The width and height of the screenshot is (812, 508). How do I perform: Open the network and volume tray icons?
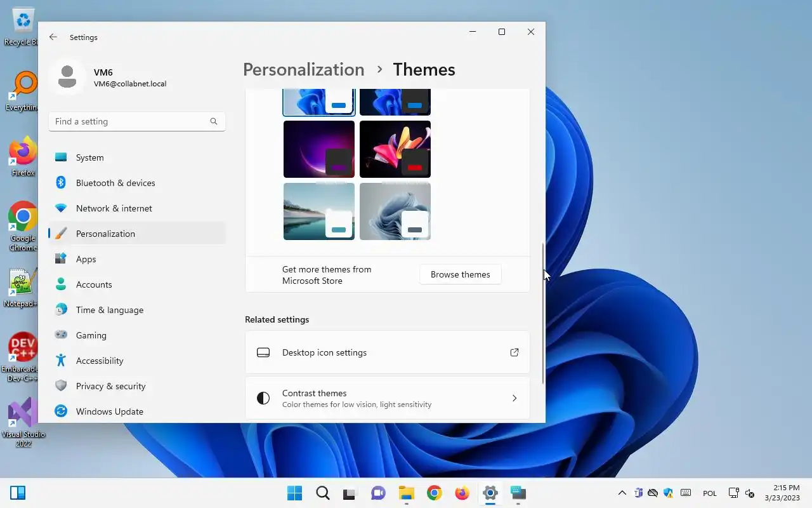coord(741,493)
